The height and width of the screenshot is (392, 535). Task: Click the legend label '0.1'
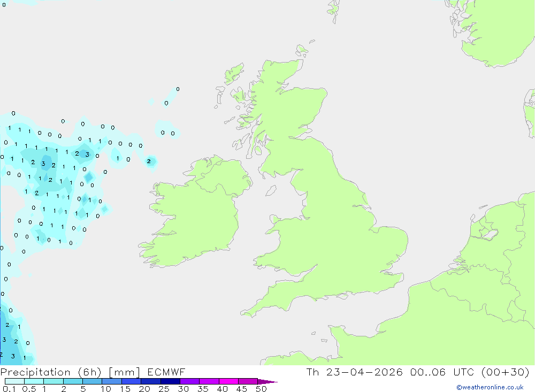pos(9,389)
